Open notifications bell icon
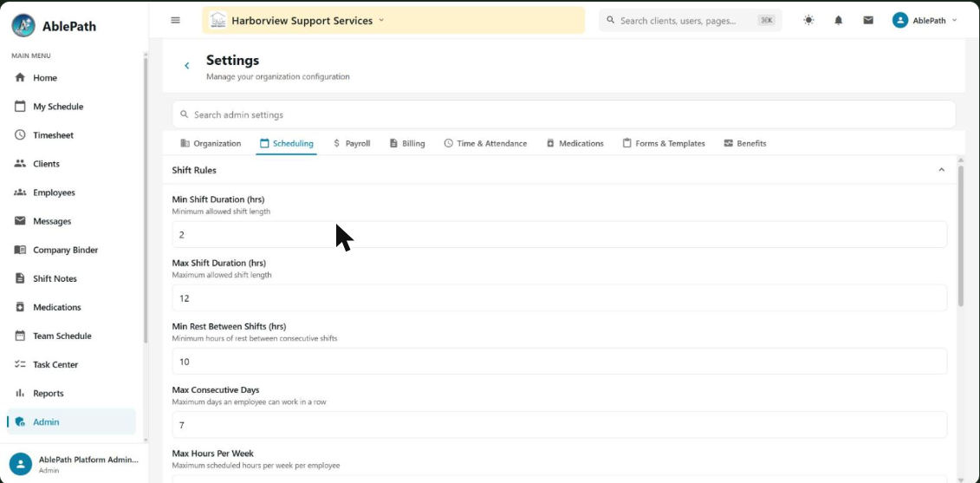The height and width of the screenshot is (483, 980). (839, 20)
